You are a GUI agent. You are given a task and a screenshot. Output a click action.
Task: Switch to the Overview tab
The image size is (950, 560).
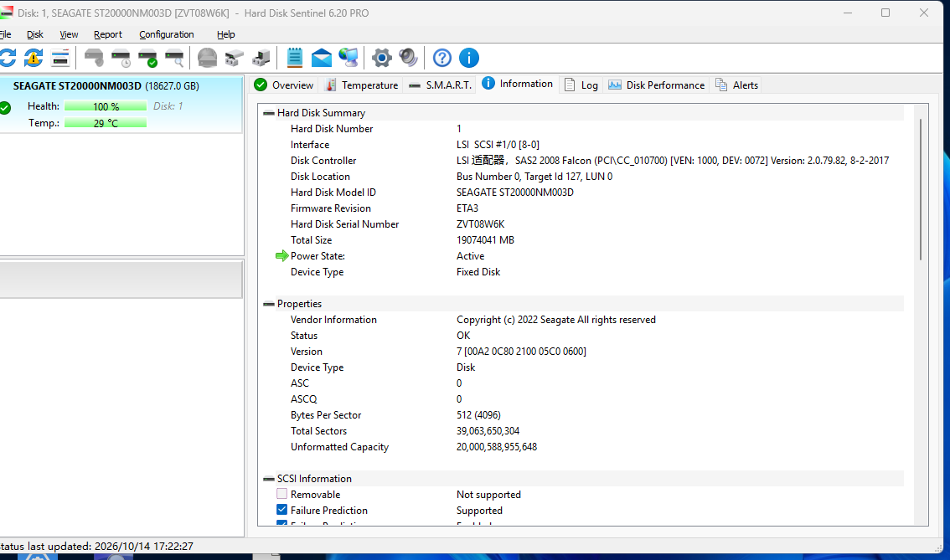point(283,85)
